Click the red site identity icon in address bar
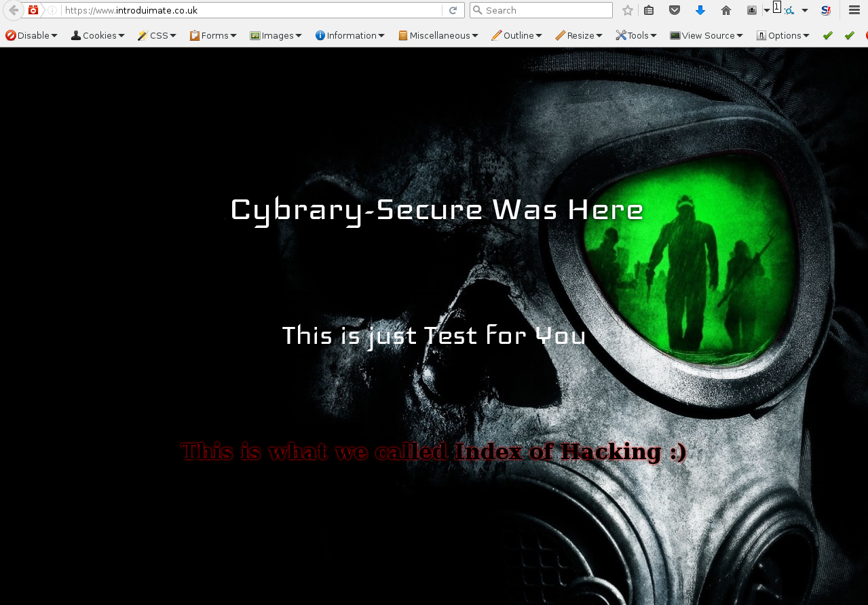The image size is (868, 605). pyautogui.click(x=33, y=10)
